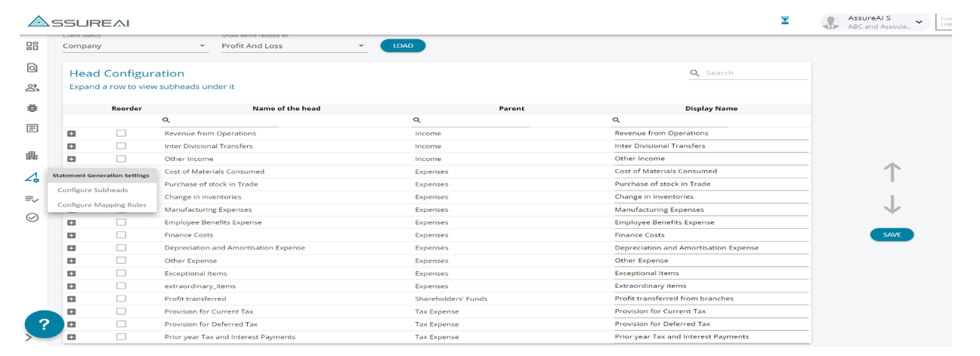Viewport: 980px width, 356px height.
Task: Open the AssureAI S user menu chevron
Action: click(919, 22)
